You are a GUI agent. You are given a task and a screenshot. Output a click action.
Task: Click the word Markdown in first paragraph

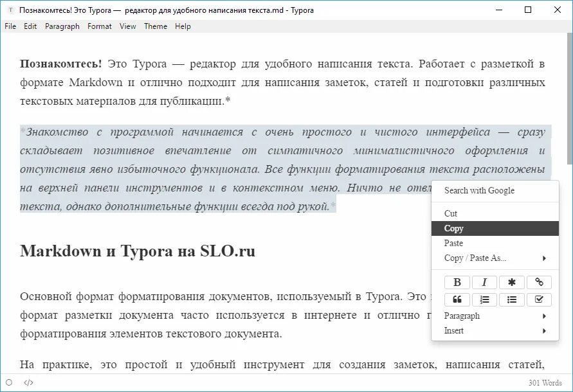point(96,82)
